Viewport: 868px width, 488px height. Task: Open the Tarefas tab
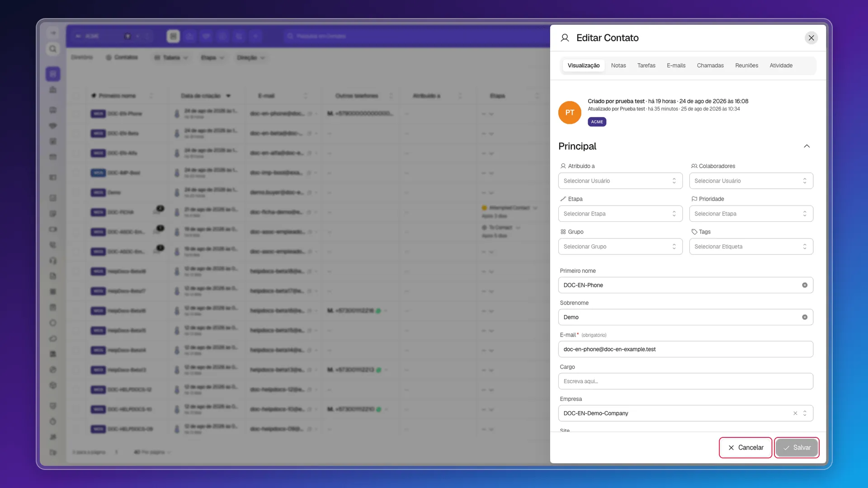646,66
